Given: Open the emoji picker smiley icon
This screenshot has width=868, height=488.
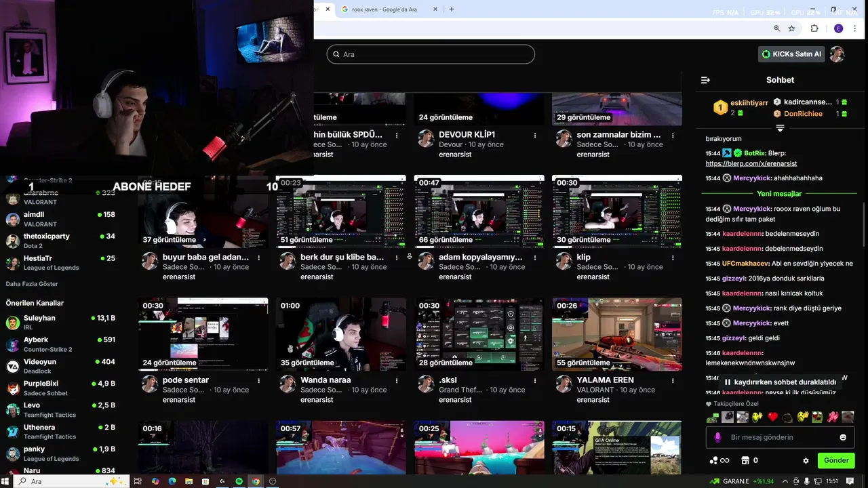Looking at the screenshot, I should [x=843, y=437].
